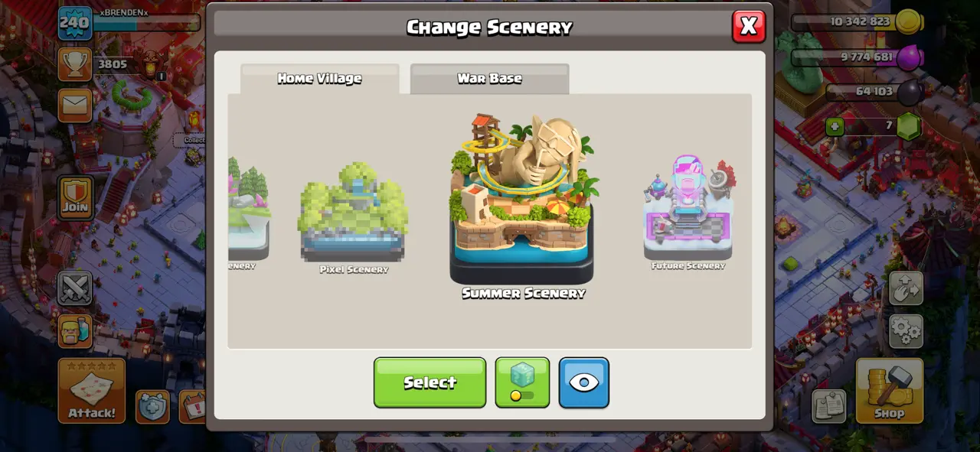This screenshot has height=452, width=980.
Task: Open the barbarian army overview icon
Action: coord(75,331)
